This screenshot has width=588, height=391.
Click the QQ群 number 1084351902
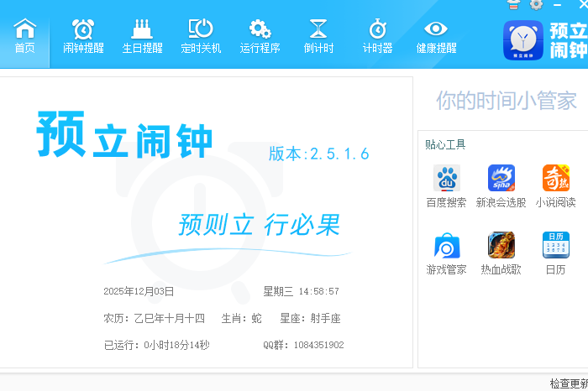318,345
